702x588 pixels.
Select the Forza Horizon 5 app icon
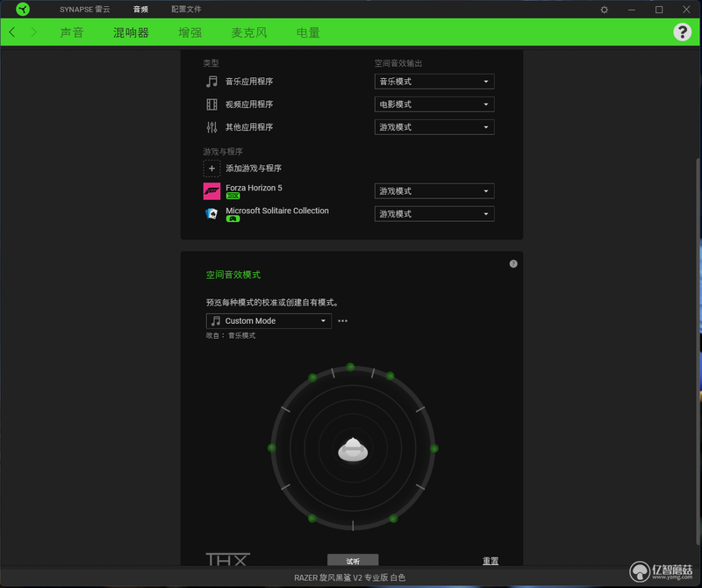tap(211, 191)
